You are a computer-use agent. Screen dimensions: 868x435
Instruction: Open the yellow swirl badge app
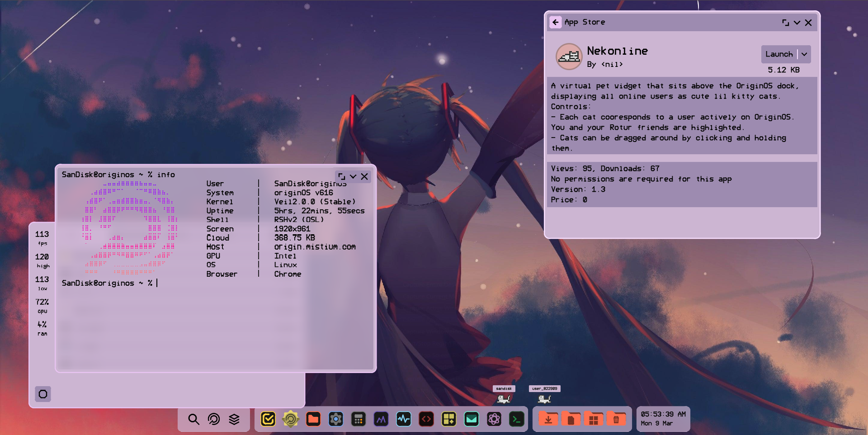pos(291,419)
